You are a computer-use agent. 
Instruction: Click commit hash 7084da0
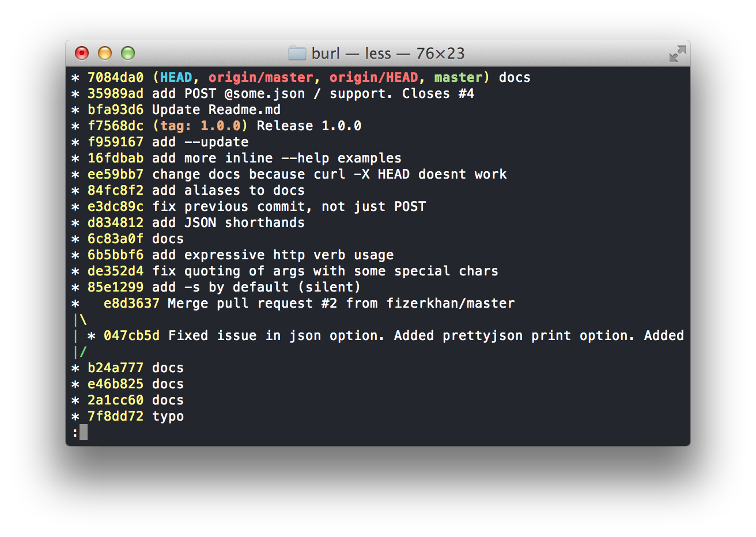click(115, 77)
